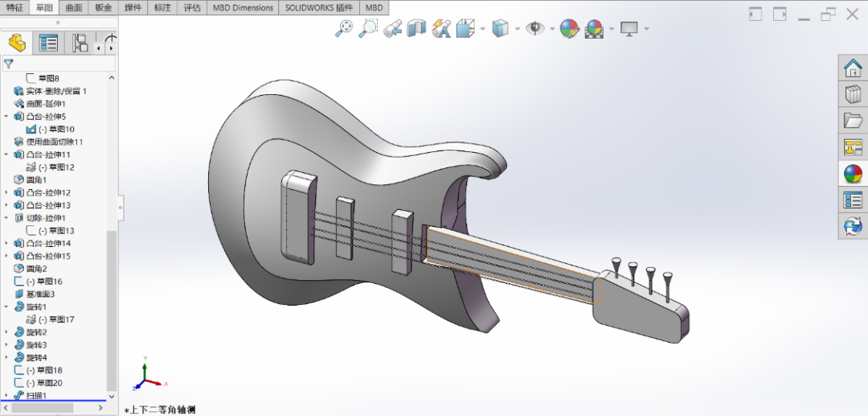Click the View Orientation cube icon
Image resolution: width=868 pixels, height=416 pixels.
click(x=465, y=28)
